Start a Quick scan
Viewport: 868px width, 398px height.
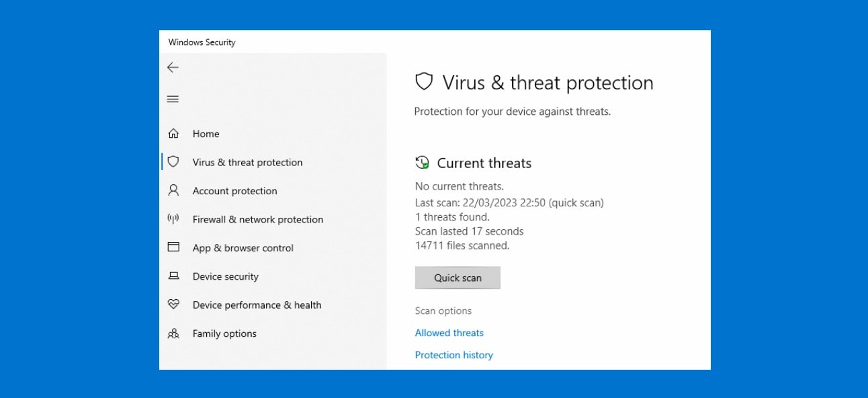coord(458,277)
